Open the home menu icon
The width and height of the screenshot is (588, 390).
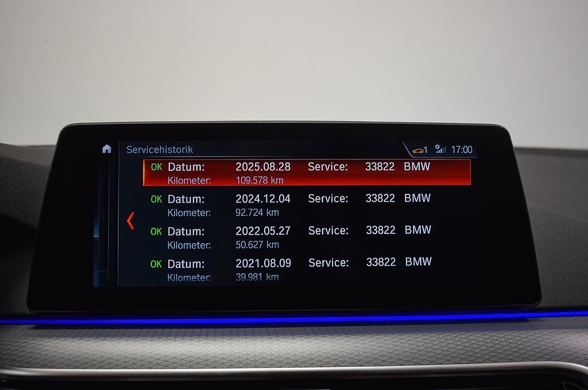[107, 149]
